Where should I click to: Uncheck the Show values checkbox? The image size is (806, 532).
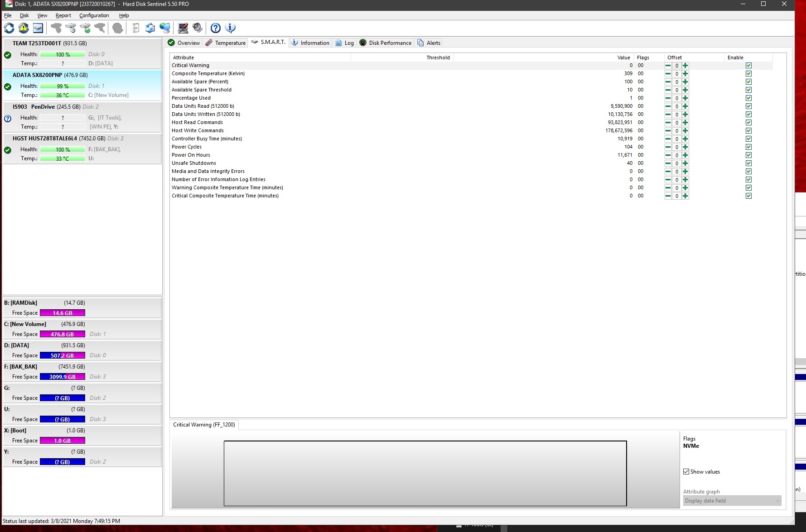[686, 472]
